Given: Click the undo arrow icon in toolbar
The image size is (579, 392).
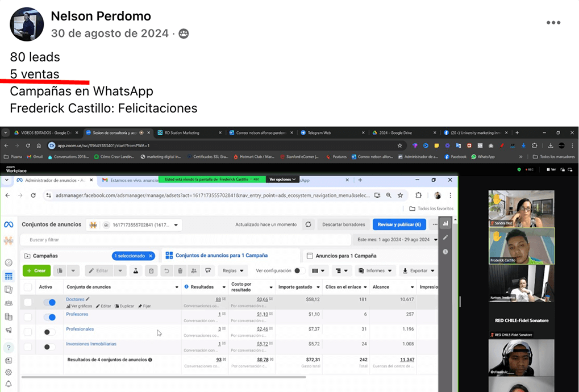Looking at the screenshot, I should [166, 271].
